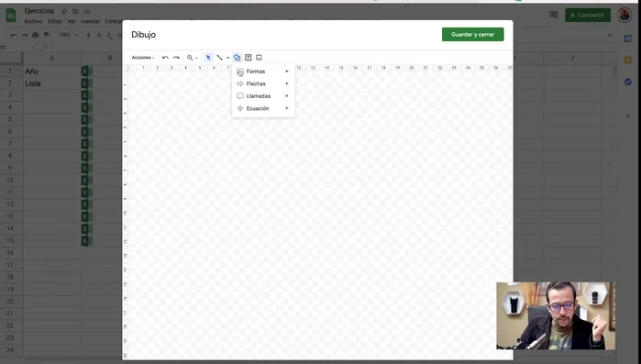Screen dimensions: 641x364
Task: Expand the line type dropdown arrow
Action: click(x=227, y=58)
